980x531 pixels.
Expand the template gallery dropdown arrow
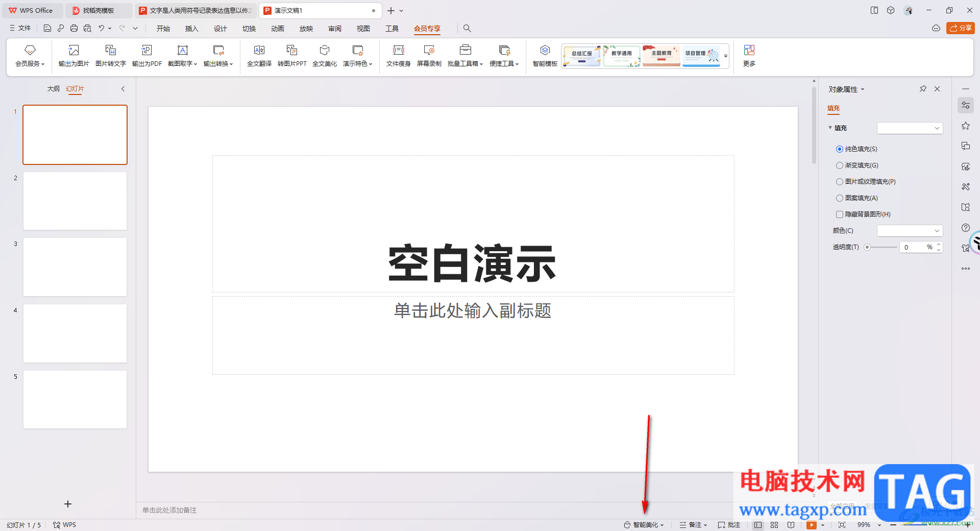726,56
